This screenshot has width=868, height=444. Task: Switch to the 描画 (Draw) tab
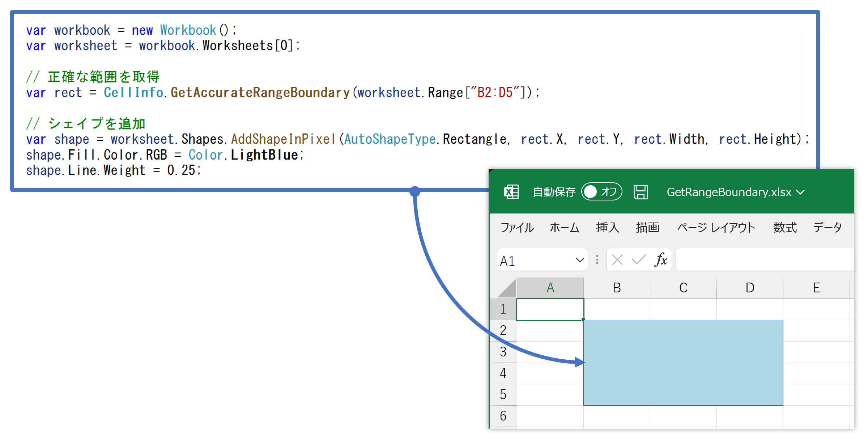tap(648, 228)
